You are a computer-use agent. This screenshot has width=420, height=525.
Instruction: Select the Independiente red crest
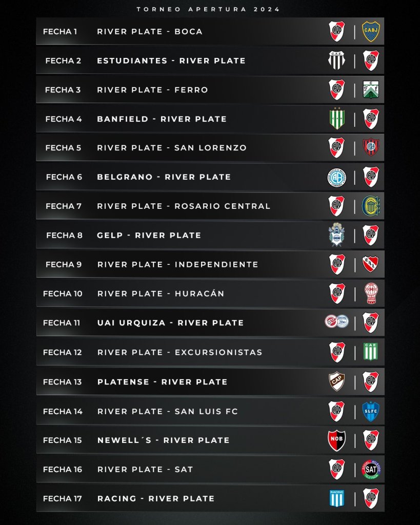coord(371,264)
